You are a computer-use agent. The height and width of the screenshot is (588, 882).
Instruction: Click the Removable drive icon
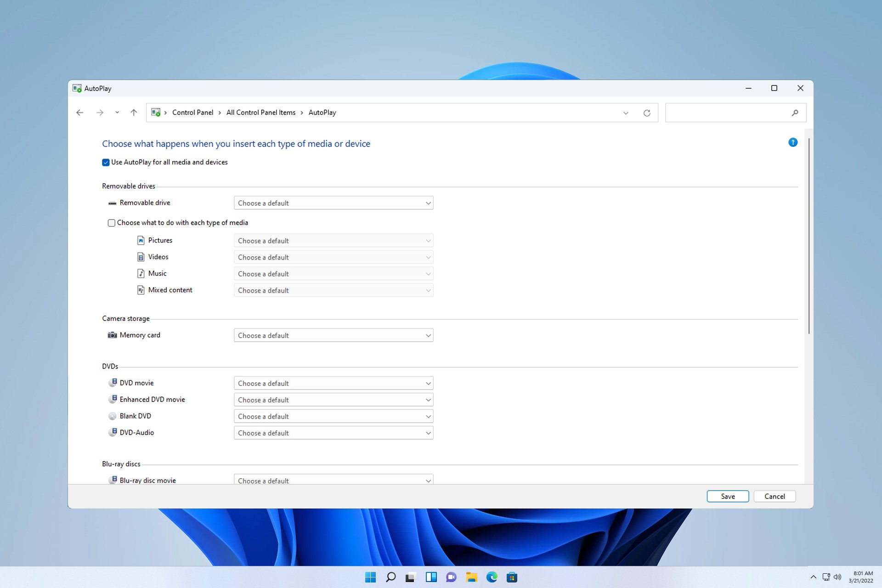pyautogui.click(x=112, y=203)
